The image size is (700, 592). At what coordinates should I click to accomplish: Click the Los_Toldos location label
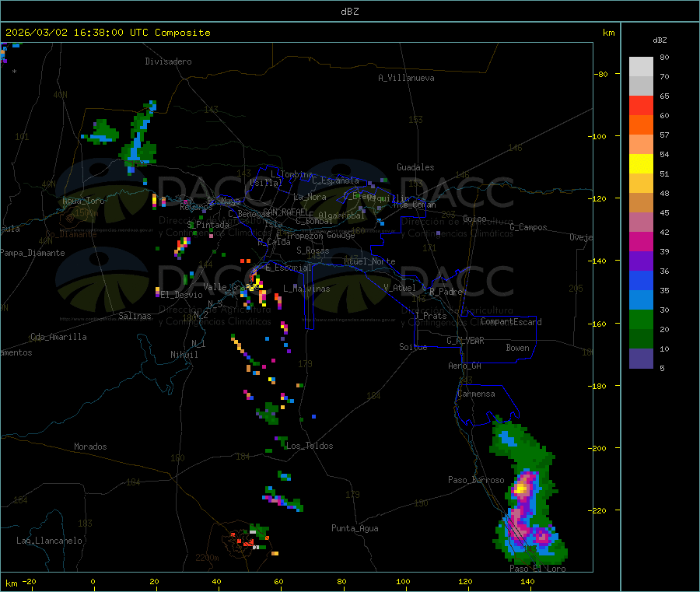(310, 446)
